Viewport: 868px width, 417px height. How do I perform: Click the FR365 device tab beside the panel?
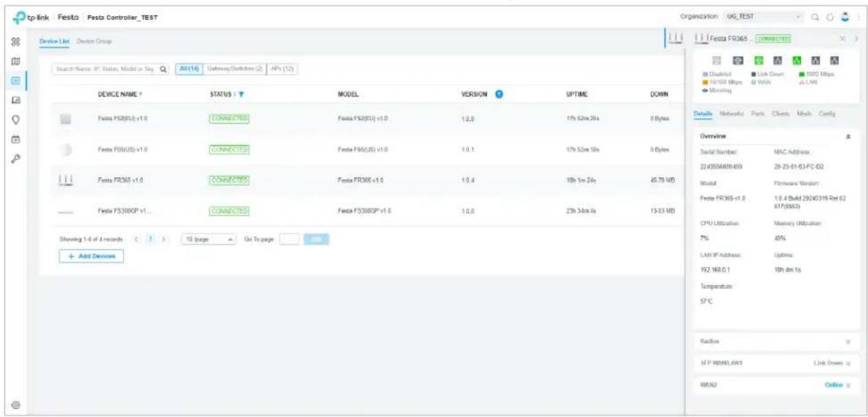(x=675, y=39)
